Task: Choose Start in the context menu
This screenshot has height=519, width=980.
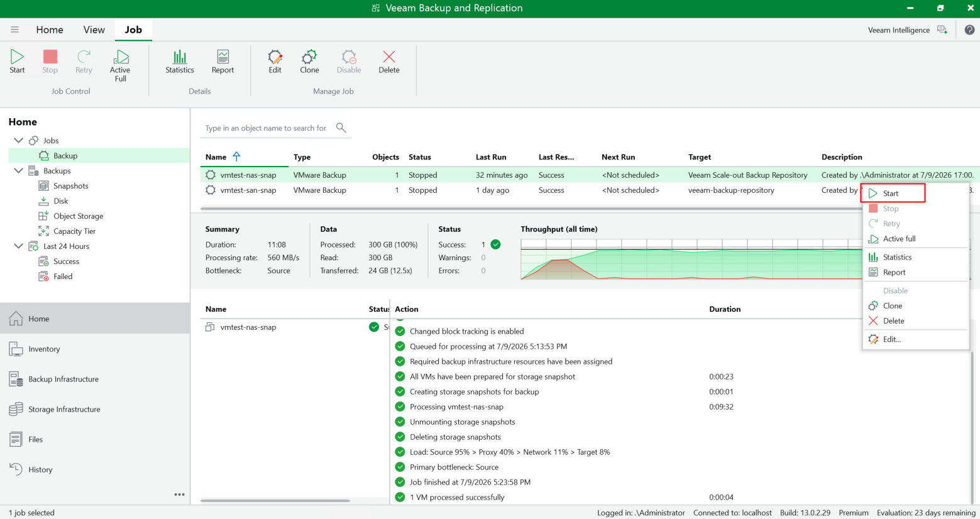Action: click(893, 194)
